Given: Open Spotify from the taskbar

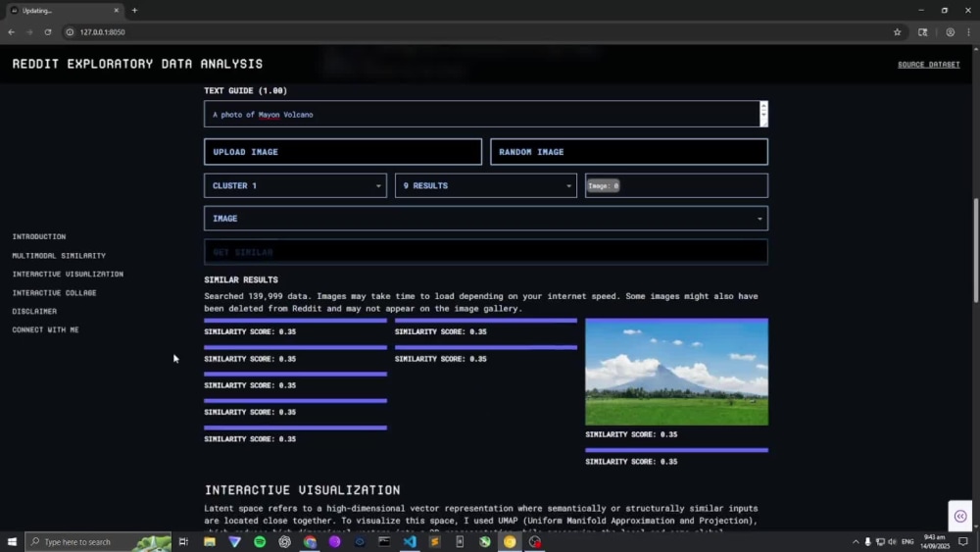Looking at the screenshot, I should click(x=260, y=541).
